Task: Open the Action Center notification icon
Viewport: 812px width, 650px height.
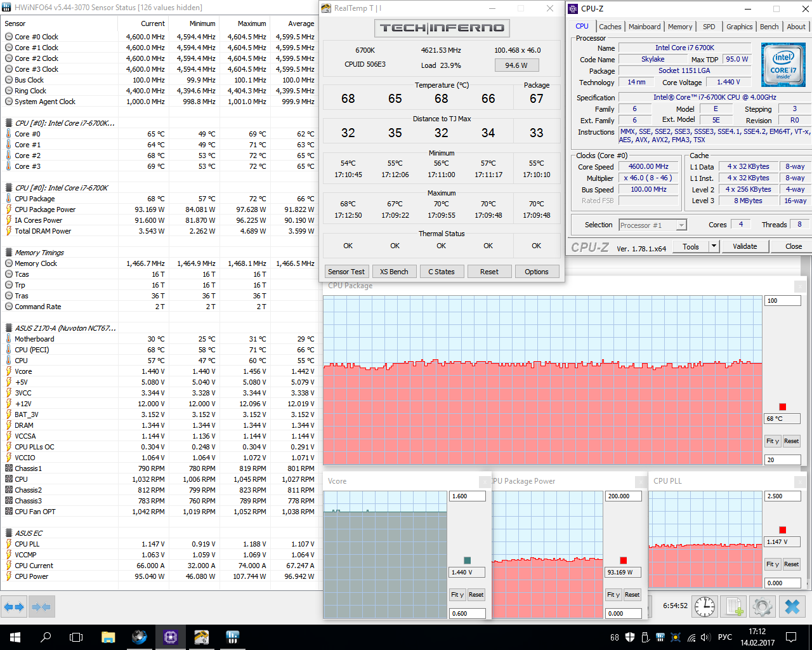Action: 791,637
